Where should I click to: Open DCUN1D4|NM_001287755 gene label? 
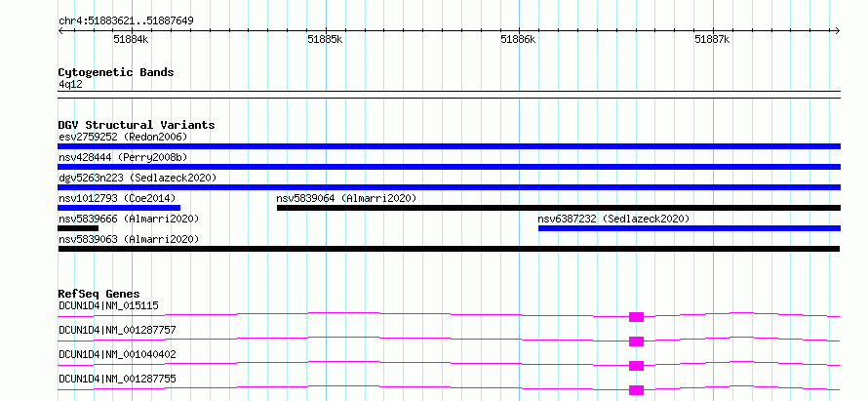click(117, 379)
